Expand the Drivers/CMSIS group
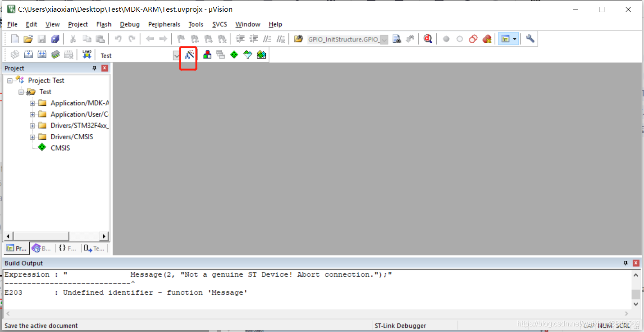The height and width of the screenshot is (332, 644). pos(32,137)
